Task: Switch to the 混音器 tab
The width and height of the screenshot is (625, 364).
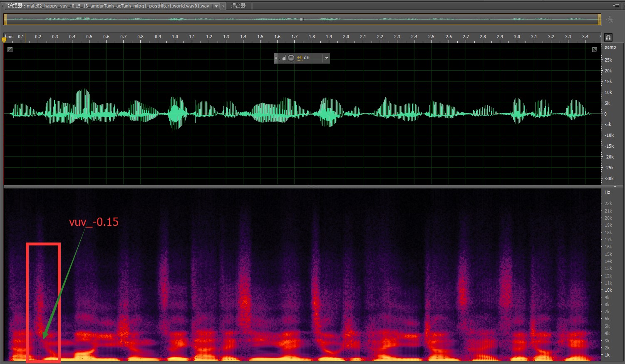Action: click(x=238, y=6)
